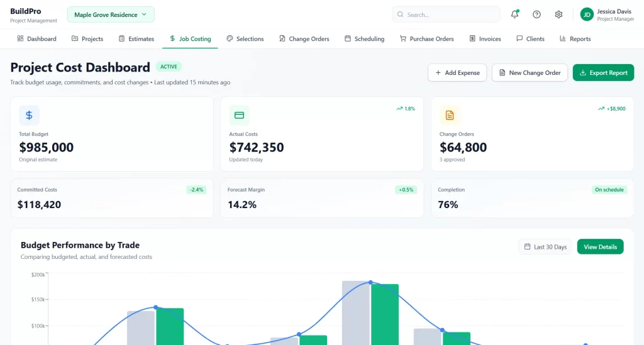This screenshot has height=345, width=644.
Task: Click the download icon on Export Report
Action: 583,73
